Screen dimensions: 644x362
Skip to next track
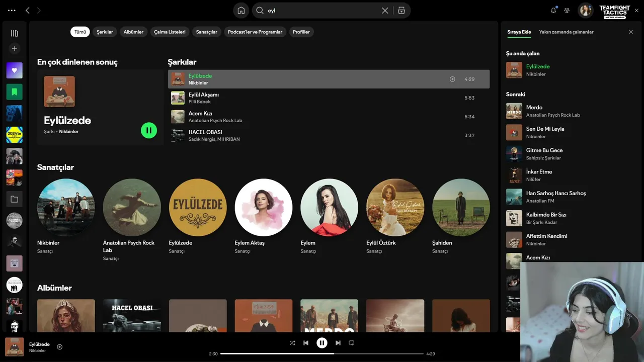[x=338, y=343]
